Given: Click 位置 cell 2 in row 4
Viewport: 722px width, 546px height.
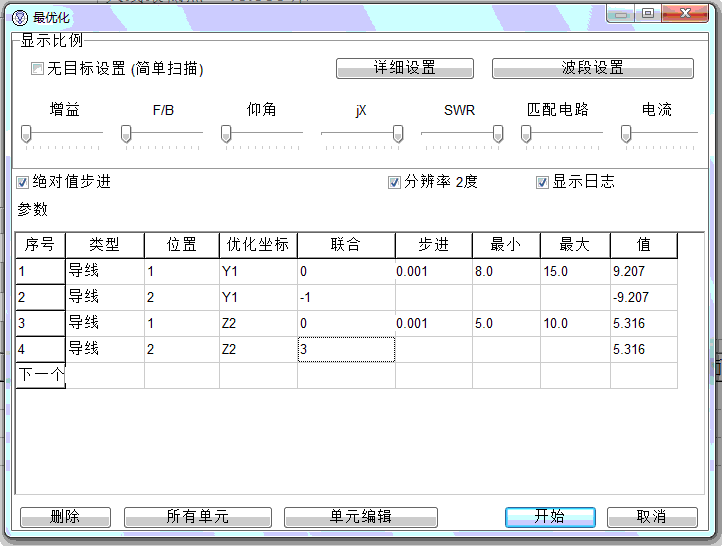Looking at the screenshot, I should tap(182, 349).
